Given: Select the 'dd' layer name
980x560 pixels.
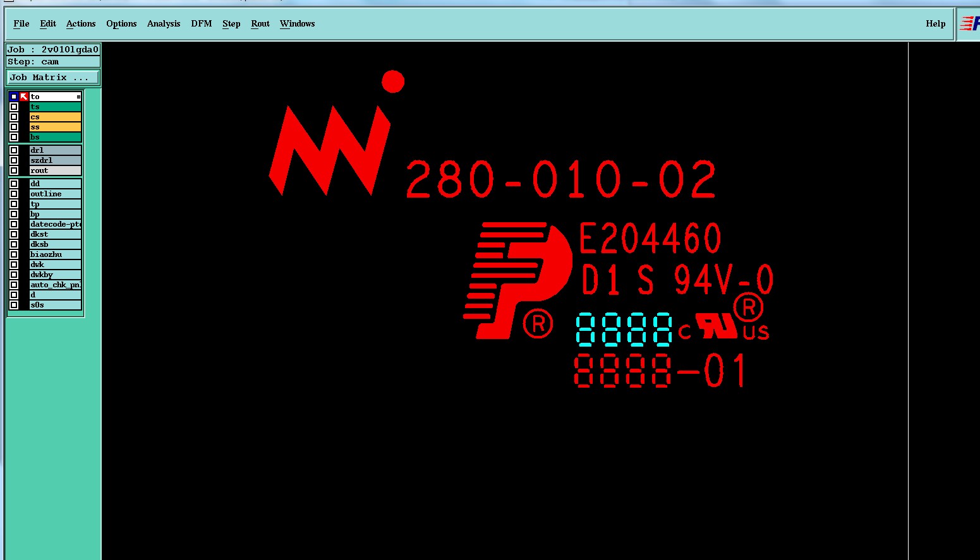Looking at the screenshot, I should coord(56,184).
